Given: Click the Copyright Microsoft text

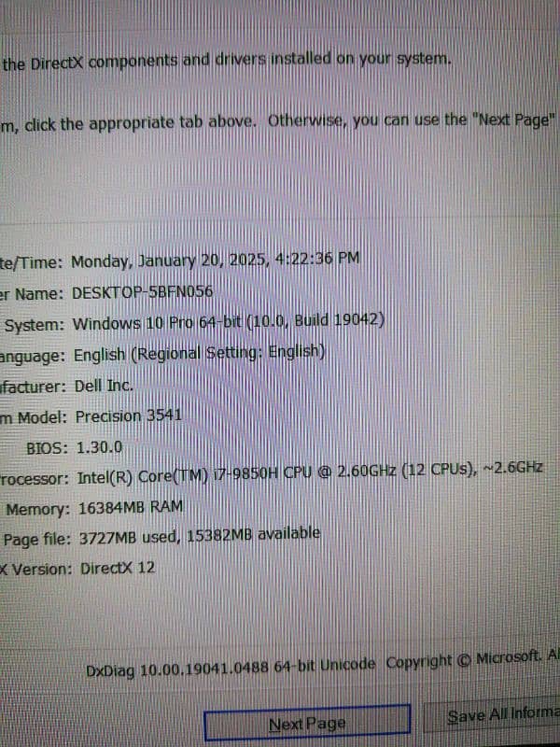Looking at the screenshot, I should (472, 659).
